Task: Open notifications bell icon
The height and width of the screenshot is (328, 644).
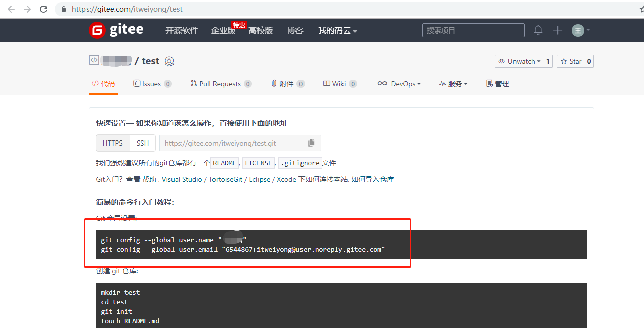Action: (x=538, y=30)
